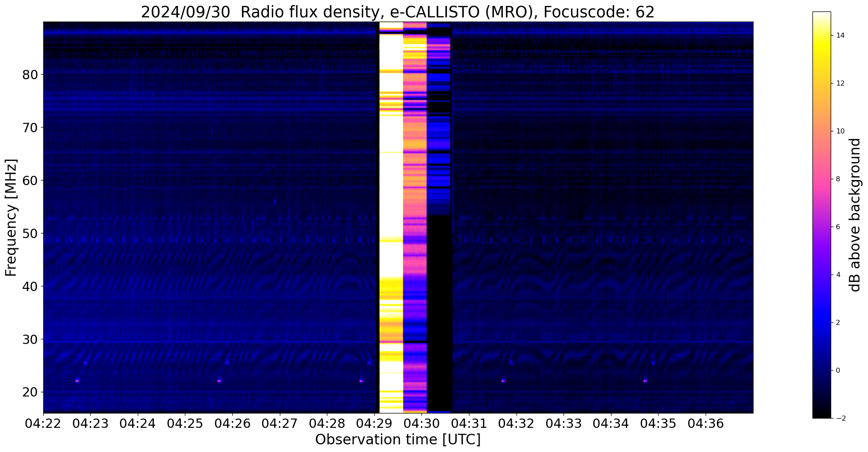Click the black dropout region after 04:30
868x452 pixels.
point(439,313)
